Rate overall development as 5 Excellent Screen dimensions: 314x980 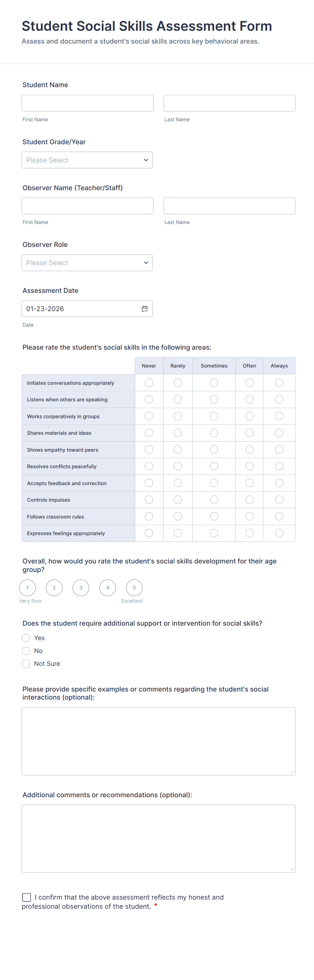[134, 587]
